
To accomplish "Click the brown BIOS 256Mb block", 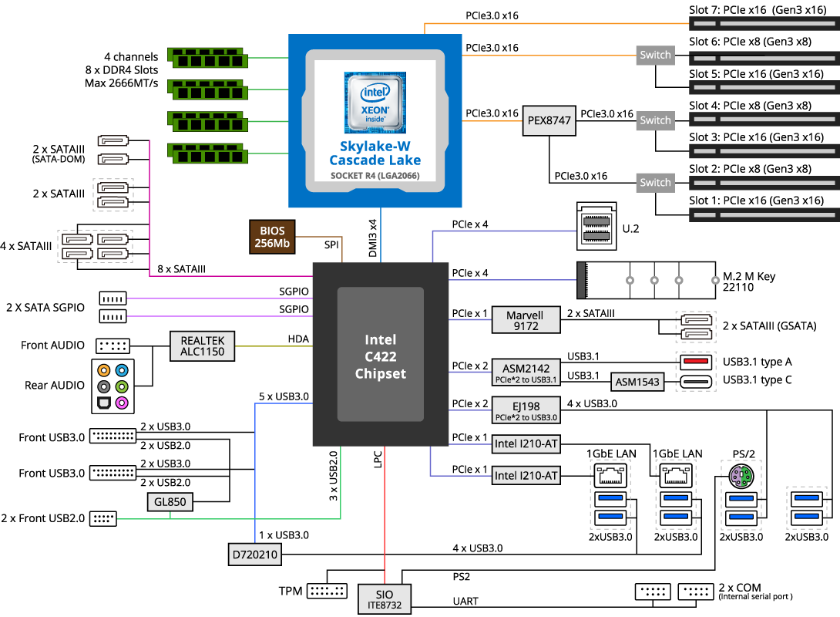I will point(273,237).
